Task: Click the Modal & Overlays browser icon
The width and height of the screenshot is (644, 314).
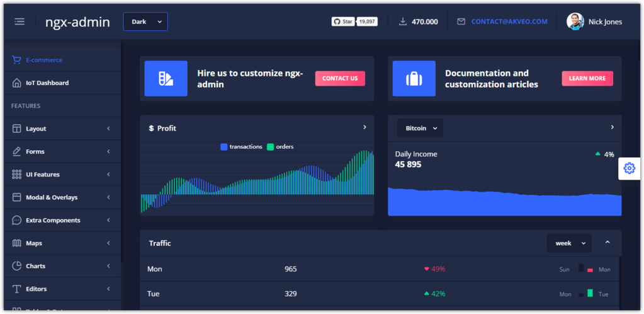Action: (17, 197)
